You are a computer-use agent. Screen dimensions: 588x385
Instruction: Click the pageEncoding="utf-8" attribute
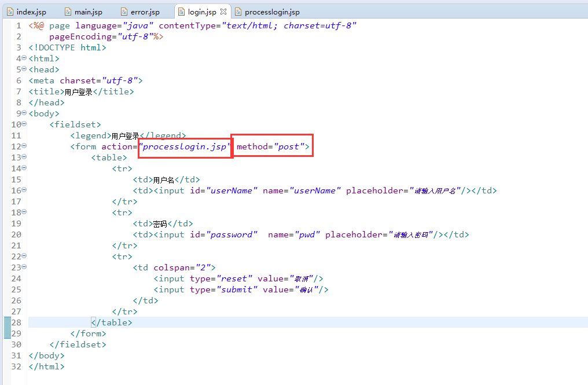click(x=101, y=37)
